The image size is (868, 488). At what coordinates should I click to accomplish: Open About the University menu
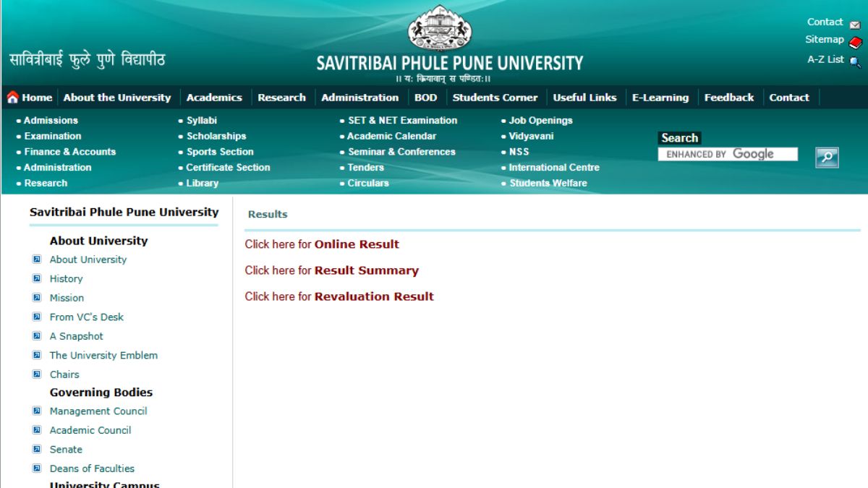[117, 98]
